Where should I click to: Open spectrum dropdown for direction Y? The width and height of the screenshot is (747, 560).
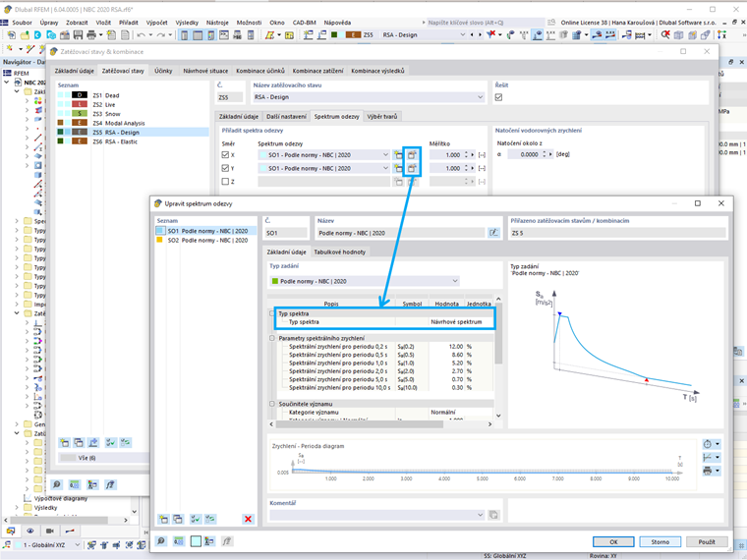click(385, 168)
